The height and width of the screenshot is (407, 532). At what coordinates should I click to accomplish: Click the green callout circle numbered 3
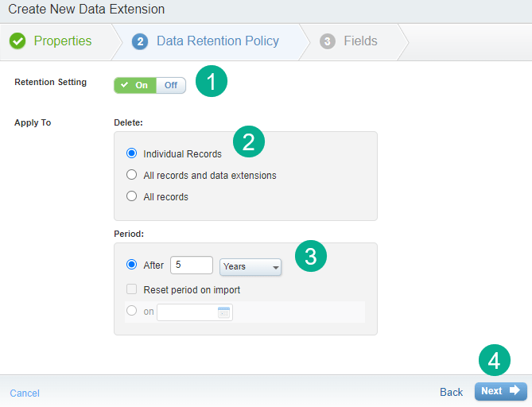pos(311,256)
